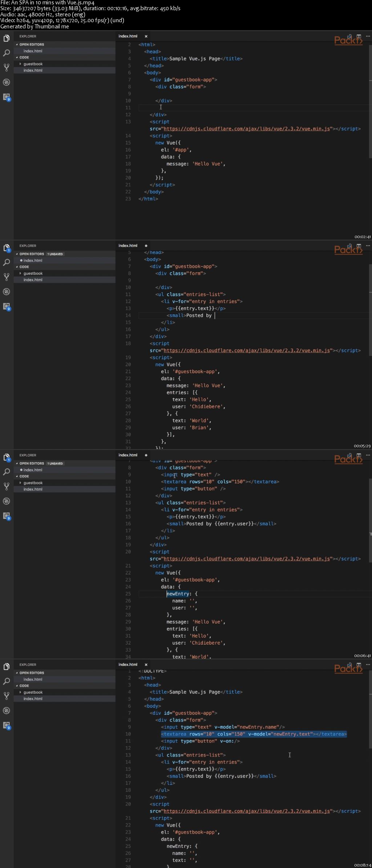Image resolution: width=372 pixels, height=868 pixels.
Task: Click 1 UNSAVED badge in the 00:05:29 frame
Action: coord(55,254)
